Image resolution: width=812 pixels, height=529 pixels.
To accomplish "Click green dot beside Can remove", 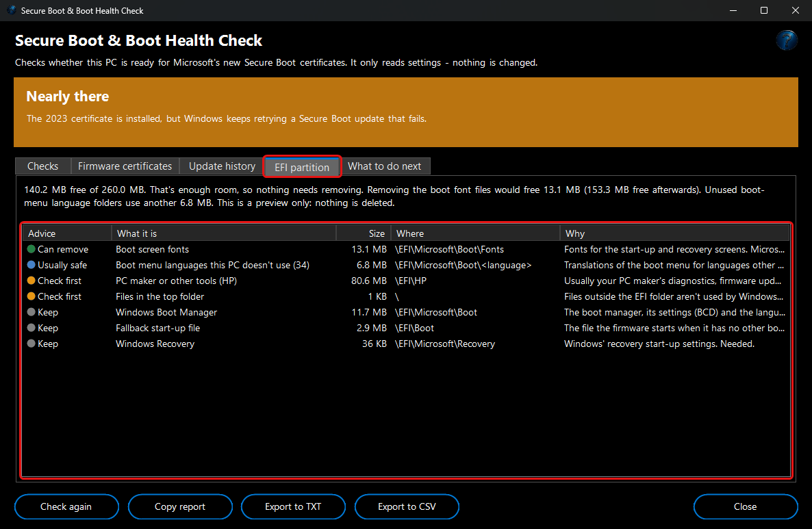I will (31, 249).
